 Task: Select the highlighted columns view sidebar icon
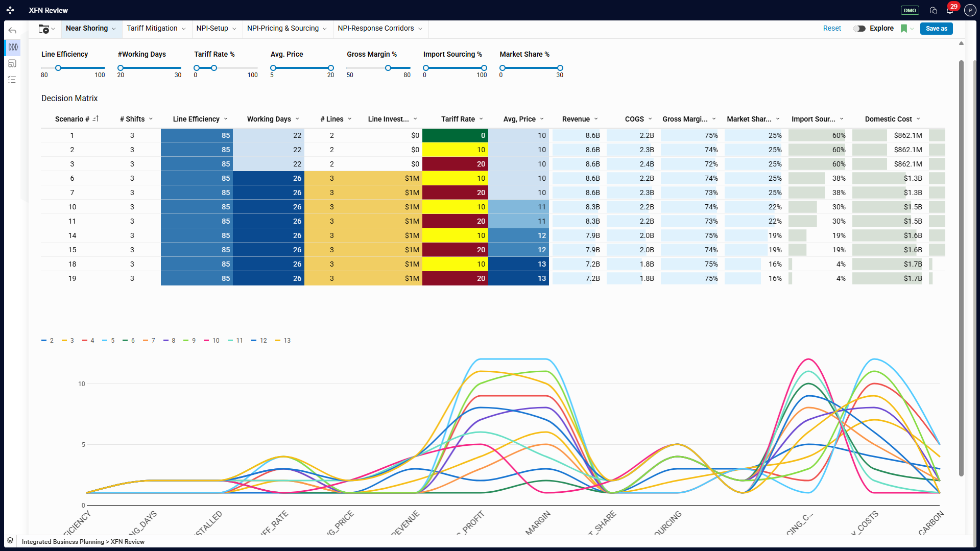13,47
